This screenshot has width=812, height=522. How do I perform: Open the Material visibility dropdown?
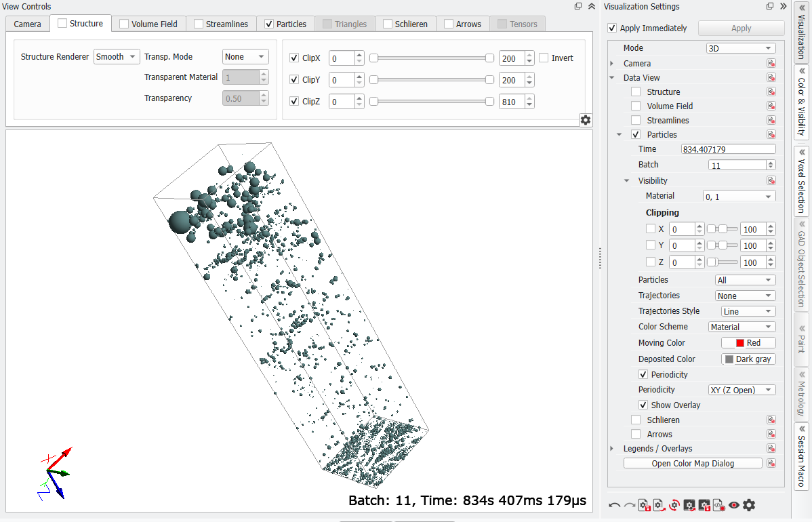pyautogui.click(x=739, y=197)
